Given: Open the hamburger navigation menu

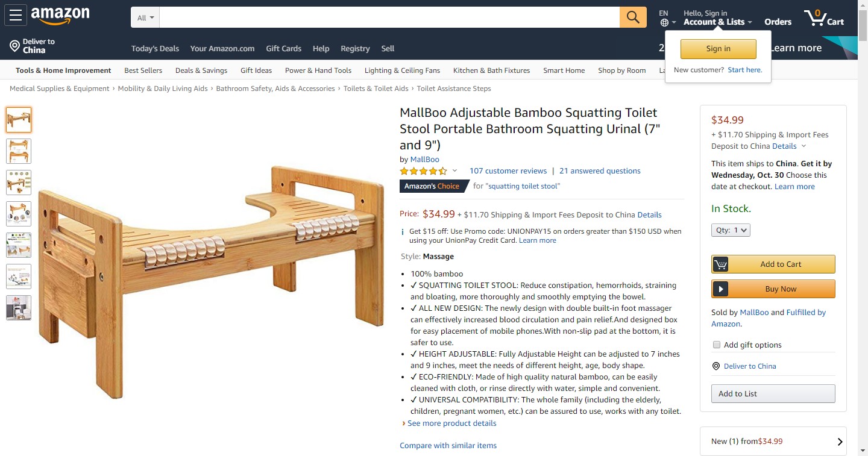Looking at the screenshot, I should point(15,16).
